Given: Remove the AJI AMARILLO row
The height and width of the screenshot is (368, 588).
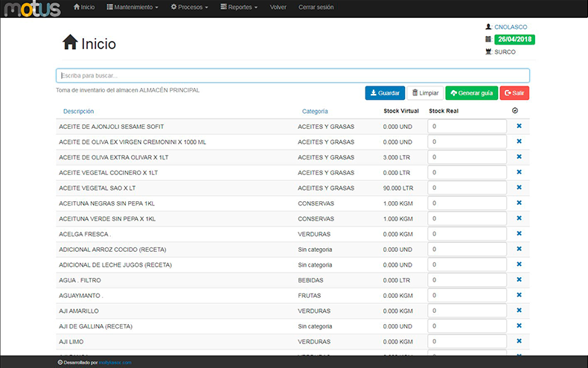Looking at the screenshot, I should coord(519,311).
